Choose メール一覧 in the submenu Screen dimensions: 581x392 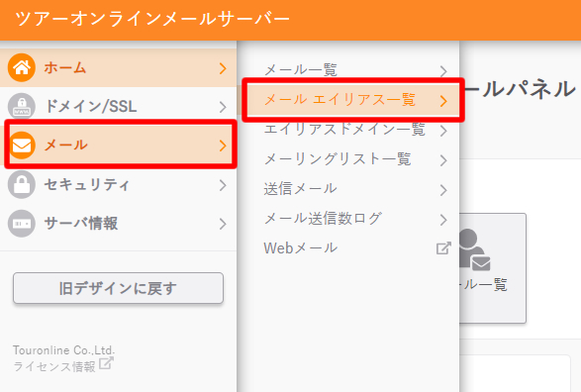[x=348, y=70]
